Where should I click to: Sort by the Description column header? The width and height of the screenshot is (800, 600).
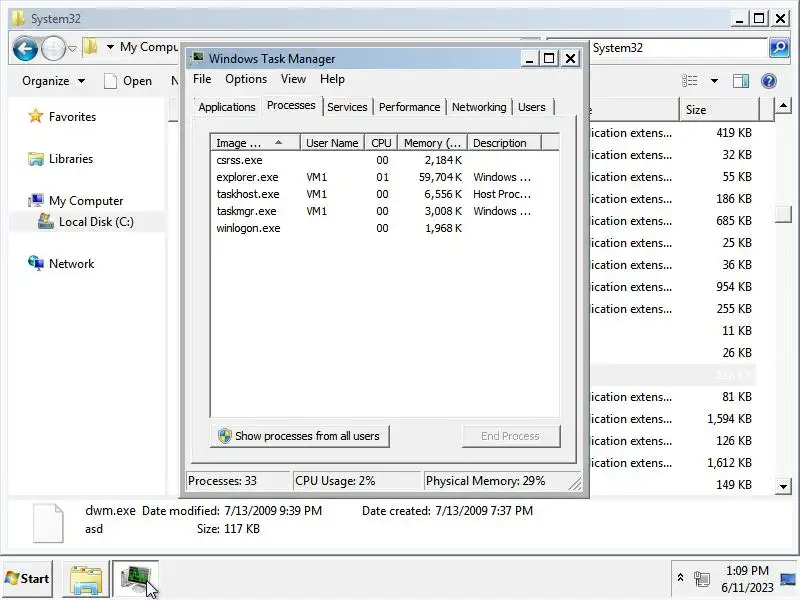point(504,143)
